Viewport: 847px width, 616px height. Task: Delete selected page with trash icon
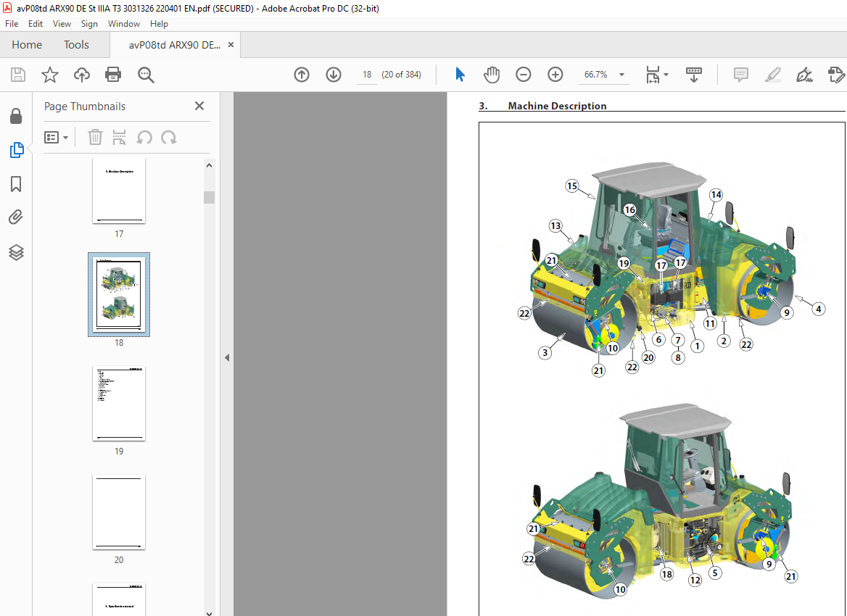95,137
